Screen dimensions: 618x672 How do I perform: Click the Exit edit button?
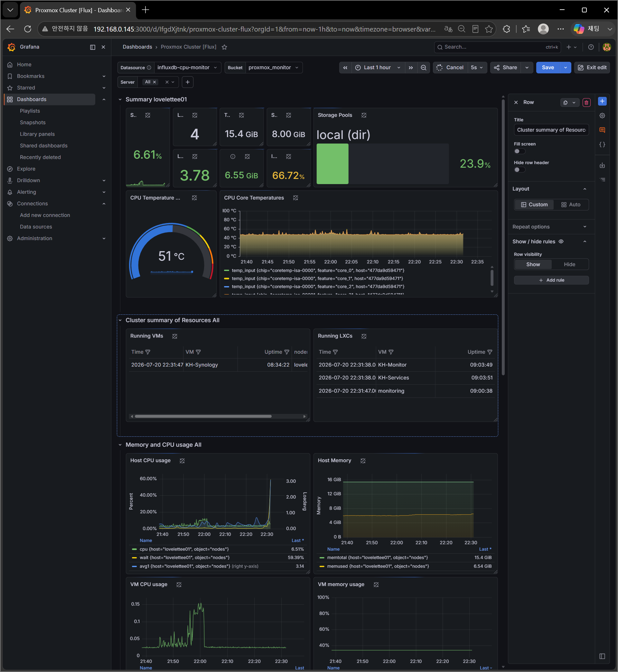click(x=592, y=68)
